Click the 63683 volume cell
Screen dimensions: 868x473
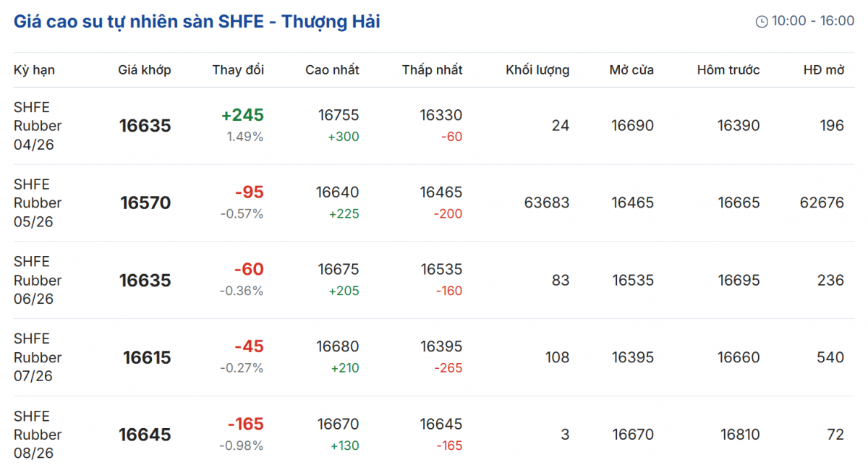coord(547,203)
